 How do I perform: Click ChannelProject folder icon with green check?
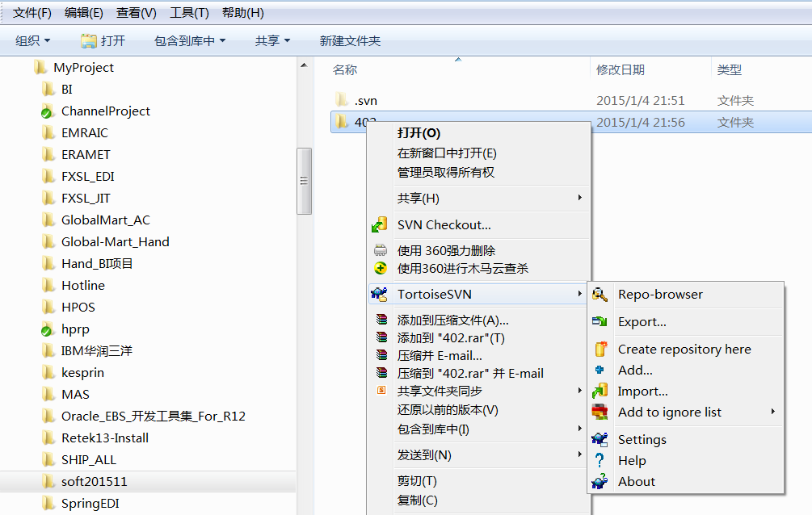click(47, 111)
